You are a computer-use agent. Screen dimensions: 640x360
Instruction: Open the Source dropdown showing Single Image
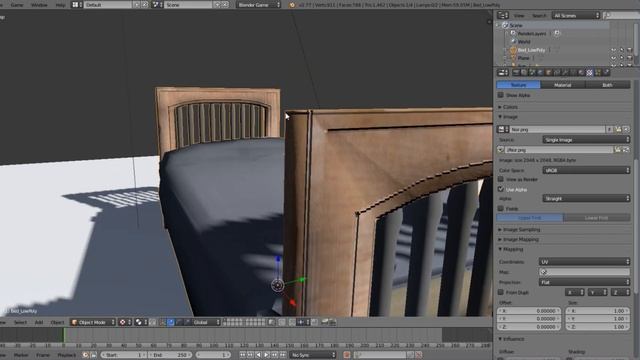586,140
